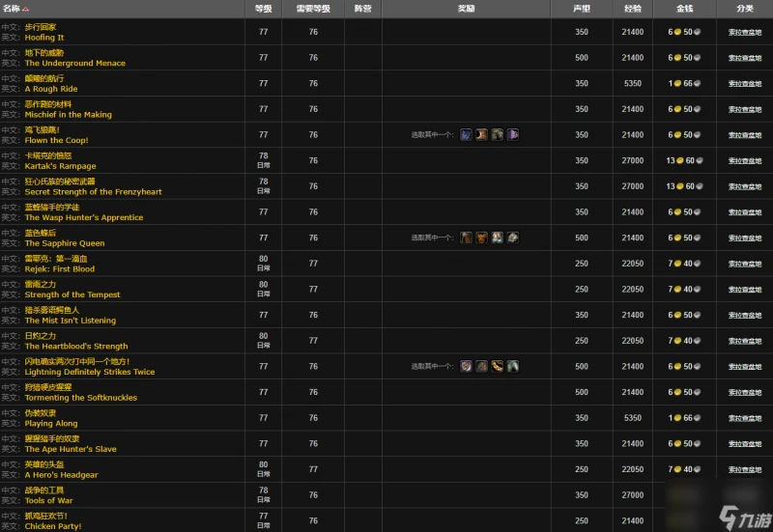Pick third reward icon for Lightning Definitely Strikes Twice
The image size is (773, 532).
pos(498,366)
